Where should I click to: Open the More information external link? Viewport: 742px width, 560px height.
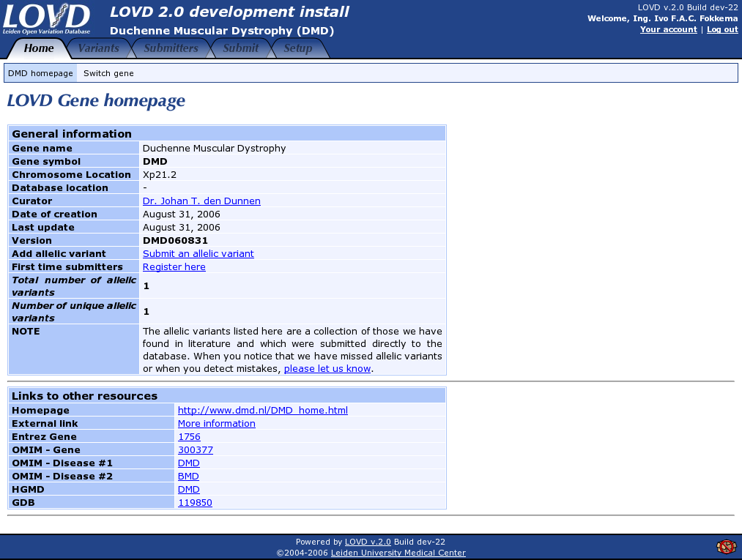click(217, 423)
